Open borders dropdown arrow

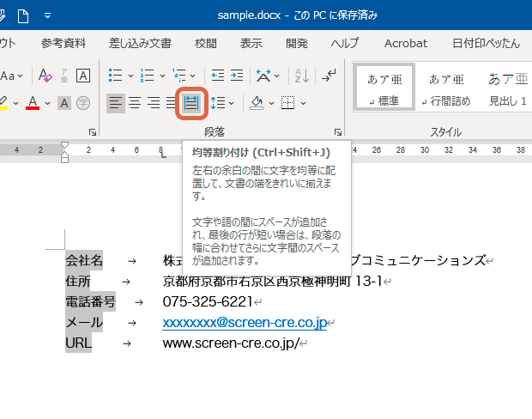303,103
